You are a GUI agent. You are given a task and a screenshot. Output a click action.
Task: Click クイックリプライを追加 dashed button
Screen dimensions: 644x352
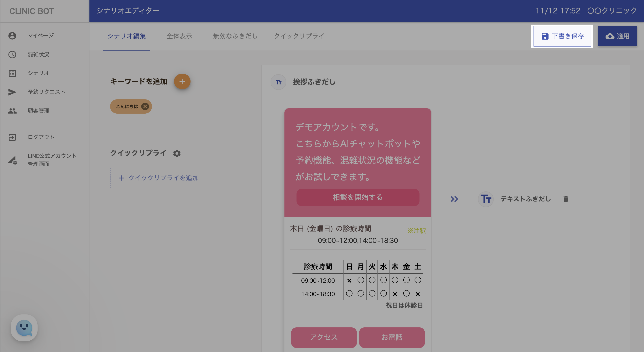coord(158,178)
